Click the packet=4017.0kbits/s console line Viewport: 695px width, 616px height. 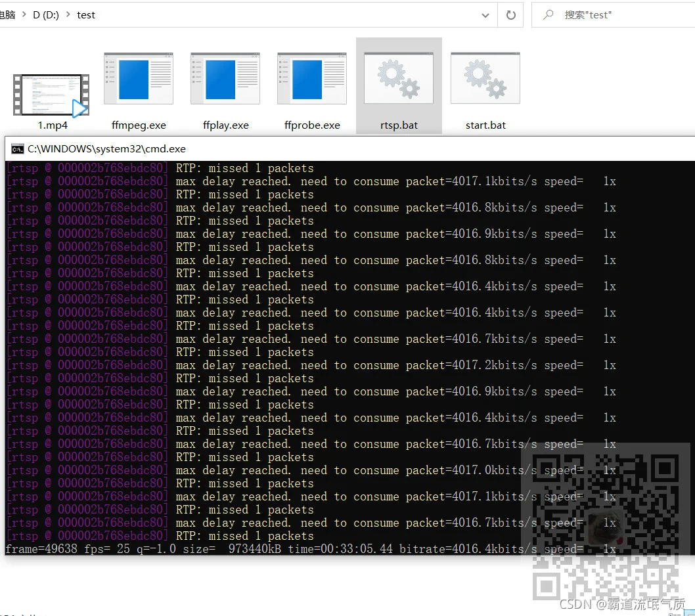[x=311, y=470]
